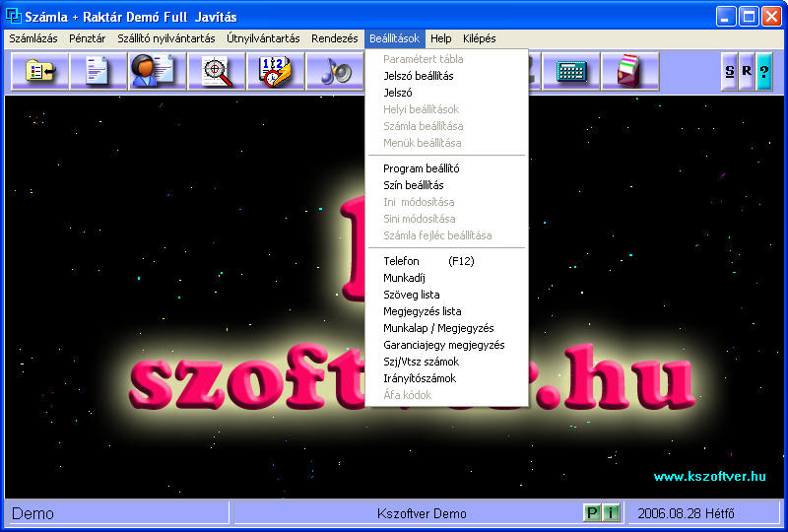Click the Demo status bar field
Viewport: 788px width, 532px height.
click(117, 513)
